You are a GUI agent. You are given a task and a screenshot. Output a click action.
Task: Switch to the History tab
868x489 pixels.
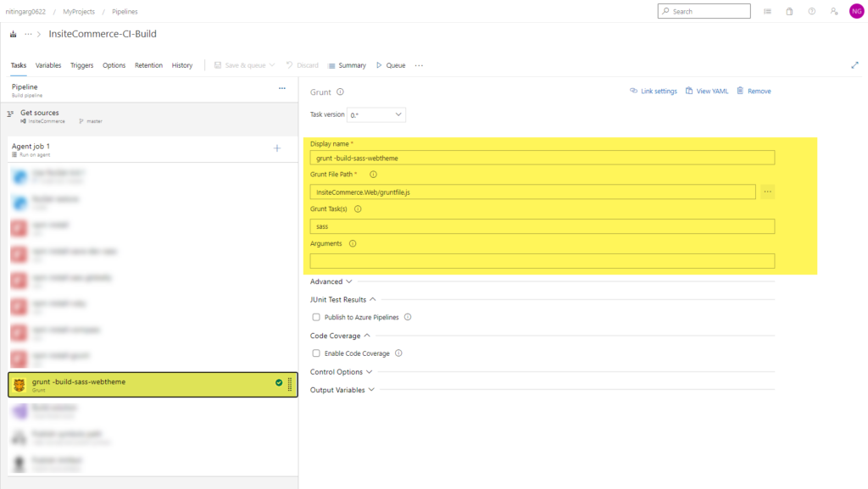182,65
